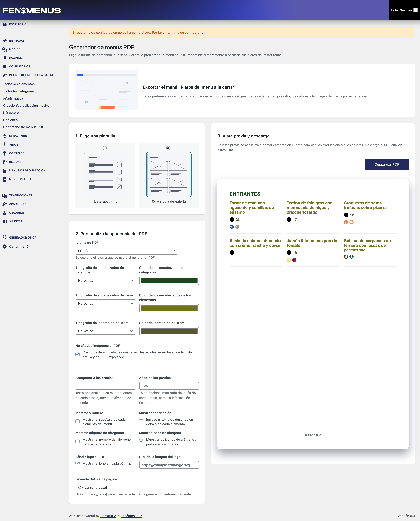Open item content typography dropdown
The width and height of the screenshot is (420, 521).
tap(105, 331)
